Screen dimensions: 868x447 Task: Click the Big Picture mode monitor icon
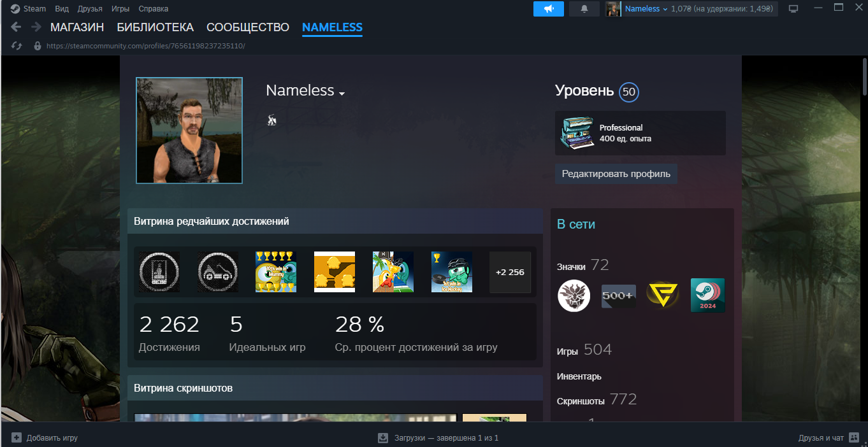[793, 9]
